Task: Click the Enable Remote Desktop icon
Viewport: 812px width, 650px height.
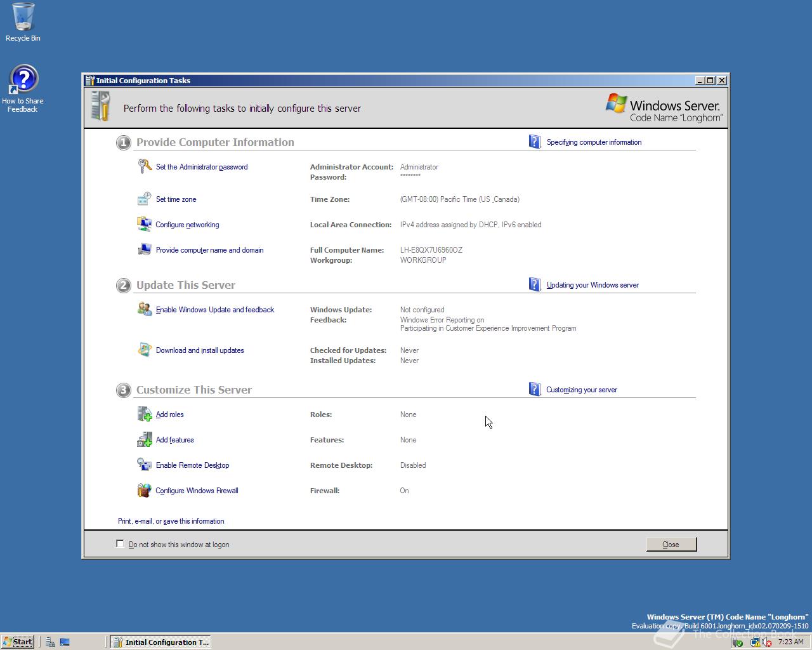Action: coord(145,465)
